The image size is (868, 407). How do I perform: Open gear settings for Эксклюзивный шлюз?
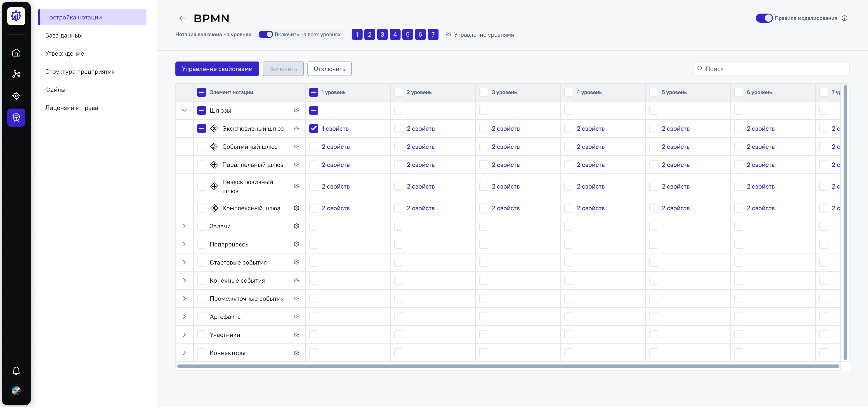(296, 128)
